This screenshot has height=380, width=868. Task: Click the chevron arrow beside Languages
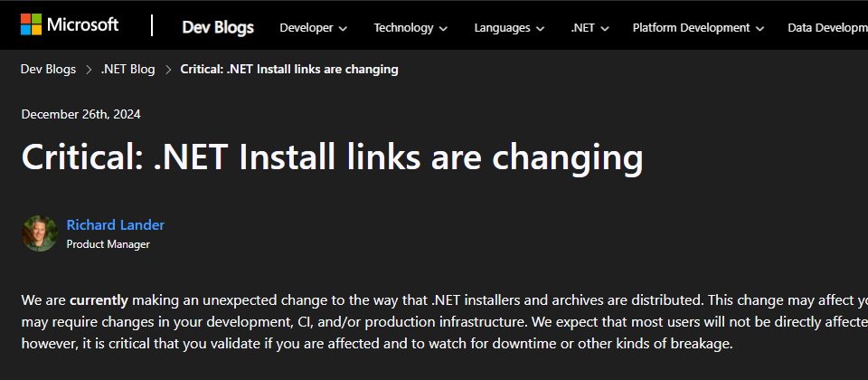click(540, 29)
